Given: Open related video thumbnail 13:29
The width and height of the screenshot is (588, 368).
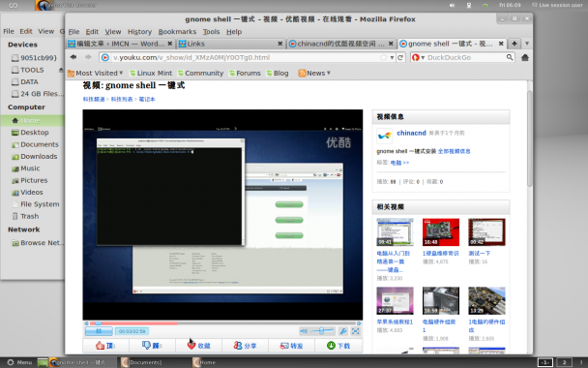Looking at the screenshot, I should (486, 301).
